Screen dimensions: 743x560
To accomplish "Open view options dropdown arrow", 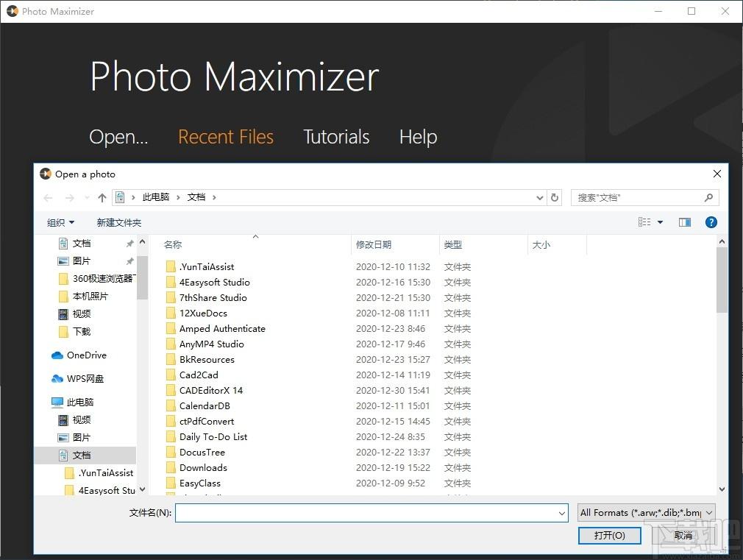I will (x=660, y=222).
